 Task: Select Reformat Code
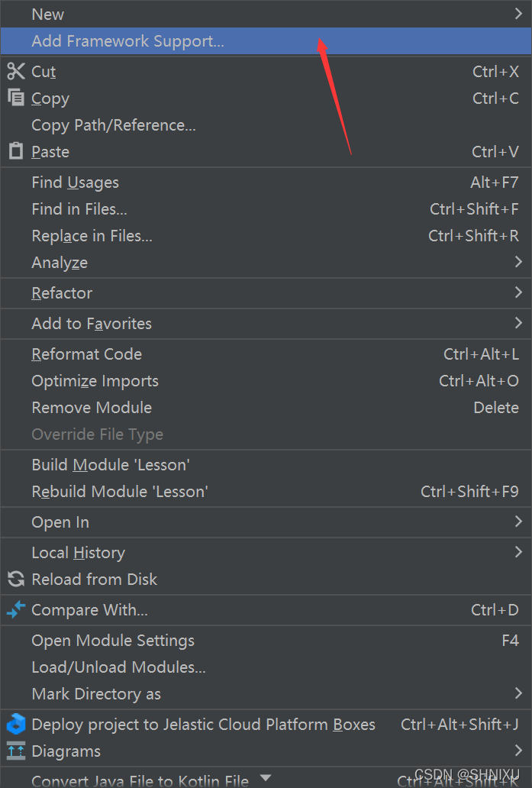(x=266, y=354)
